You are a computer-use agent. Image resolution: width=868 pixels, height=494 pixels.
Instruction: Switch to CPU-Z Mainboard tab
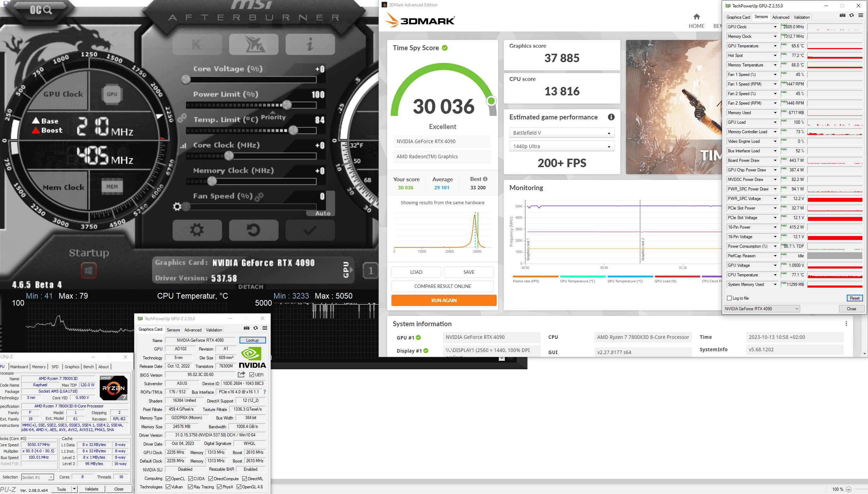(19, 367)
